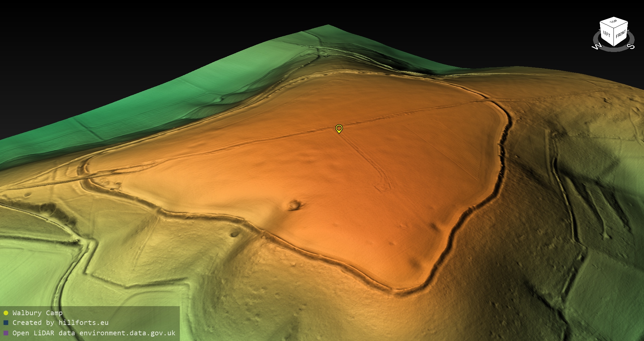Click the small rectangular enclosure at the track's end
Image resolution: width=644 pixels, height=341 pixels.
pos(382,186)
